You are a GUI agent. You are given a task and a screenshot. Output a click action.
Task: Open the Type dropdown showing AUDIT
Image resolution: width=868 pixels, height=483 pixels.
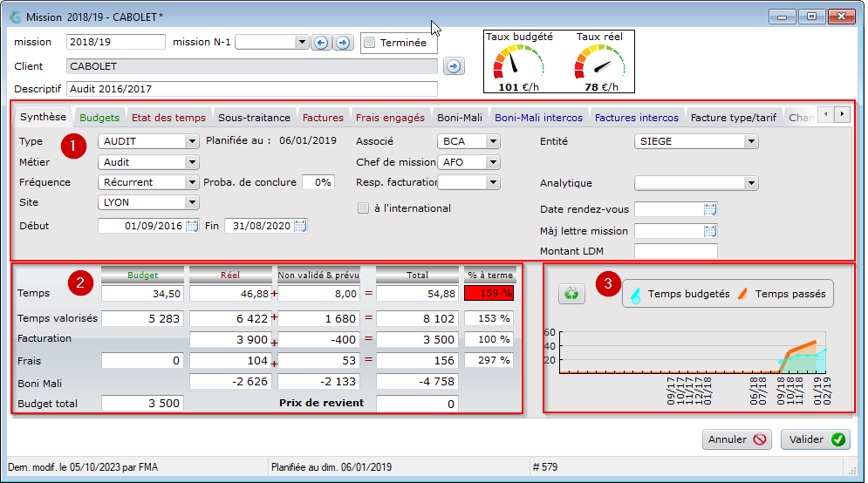[x=192, y=141]
